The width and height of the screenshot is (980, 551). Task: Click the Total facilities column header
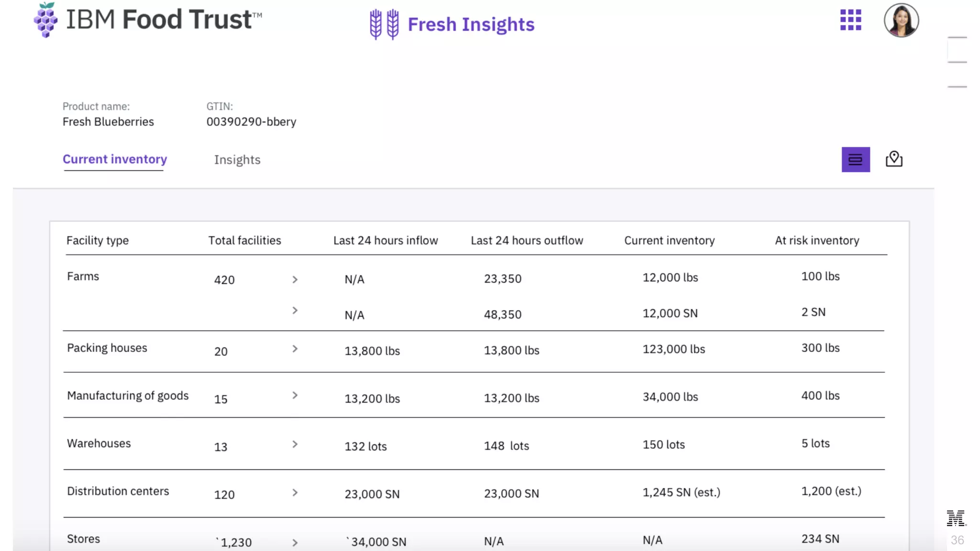[x=245, y=241]
